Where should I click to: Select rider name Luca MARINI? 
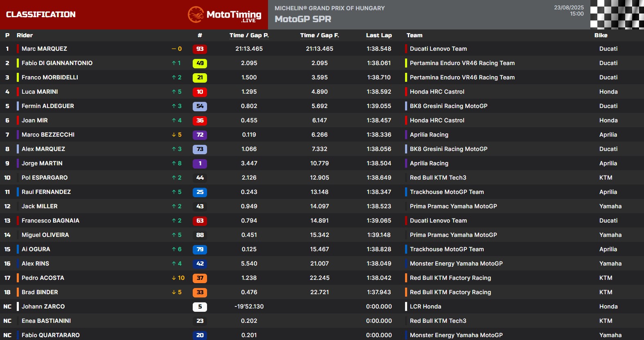[x=40, y=92]
